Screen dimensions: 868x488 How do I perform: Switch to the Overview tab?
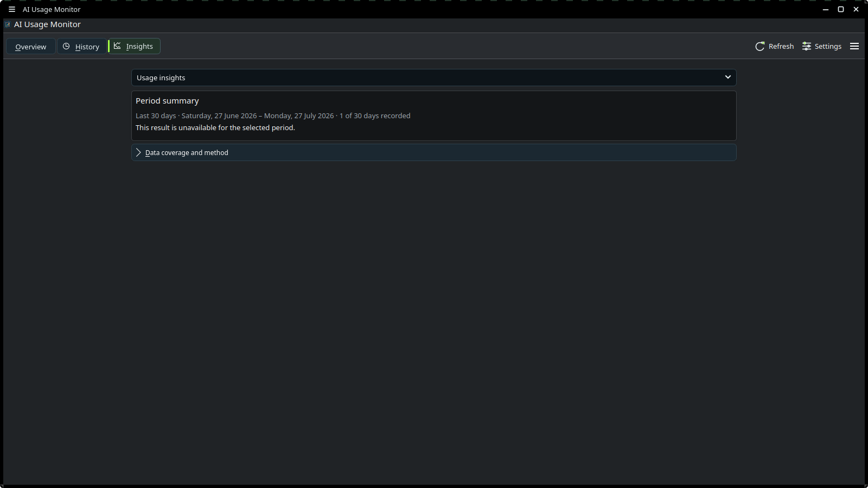(x=31, y=47)
